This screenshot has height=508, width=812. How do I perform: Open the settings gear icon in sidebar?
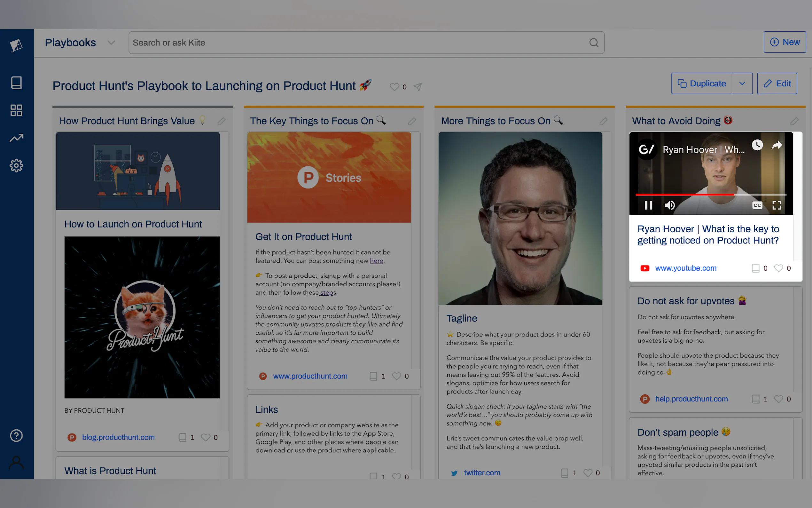[x=16, y=165]
